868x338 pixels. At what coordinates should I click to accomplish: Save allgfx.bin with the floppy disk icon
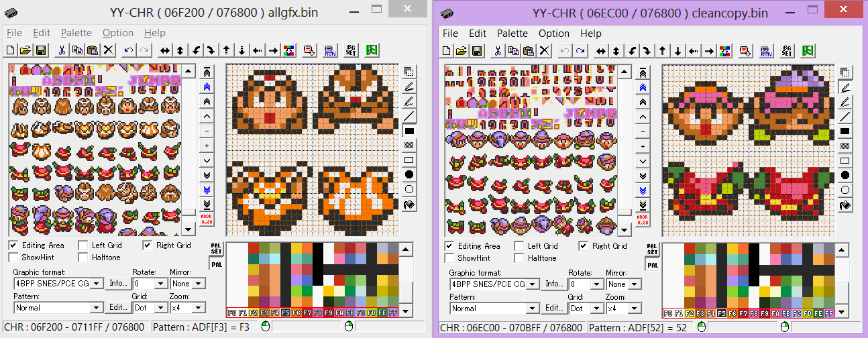coord(40,50)
